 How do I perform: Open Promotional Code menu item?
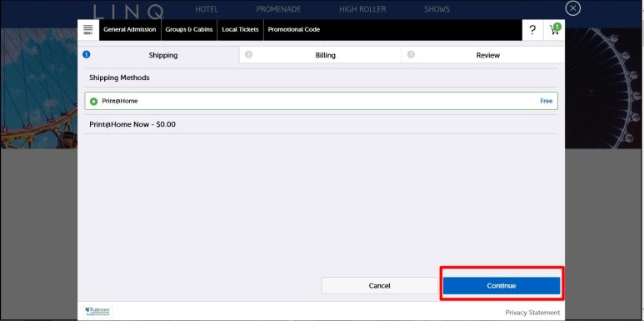[x=293, y=29]
